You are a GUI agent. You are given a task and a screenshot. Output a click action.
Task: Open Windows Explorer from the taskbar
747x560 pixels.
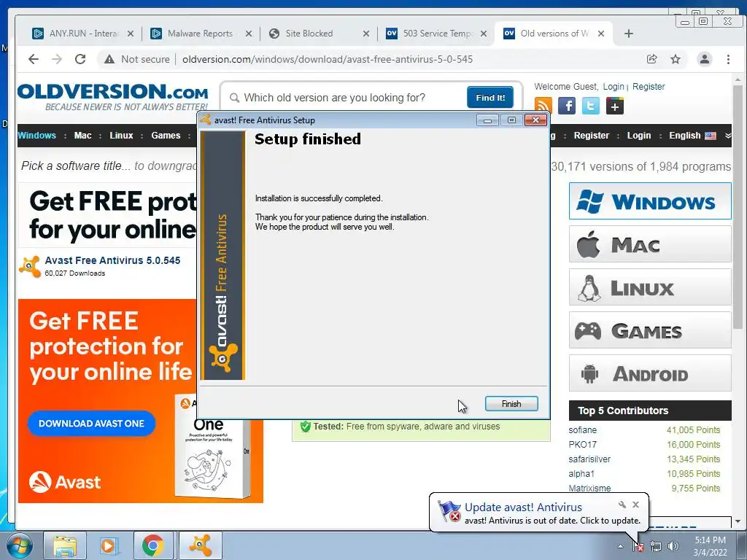click(65, 545)
